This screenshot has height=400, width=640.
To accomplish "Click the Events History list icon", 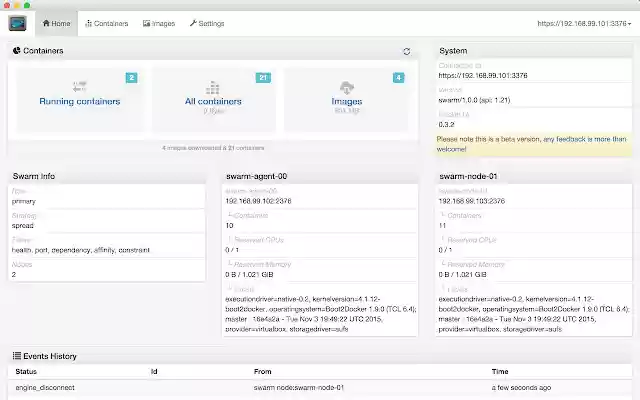I will coord(17,356).
